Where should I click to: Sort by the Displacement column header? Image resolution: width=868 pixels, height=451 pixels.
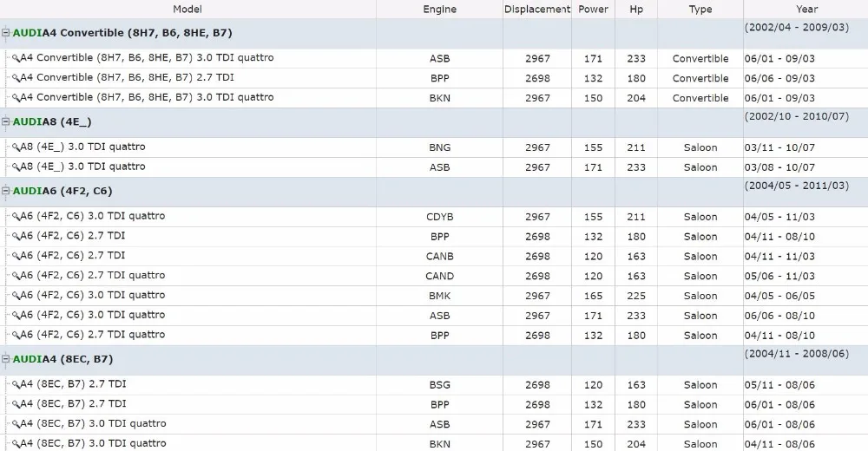coord(537,9)
